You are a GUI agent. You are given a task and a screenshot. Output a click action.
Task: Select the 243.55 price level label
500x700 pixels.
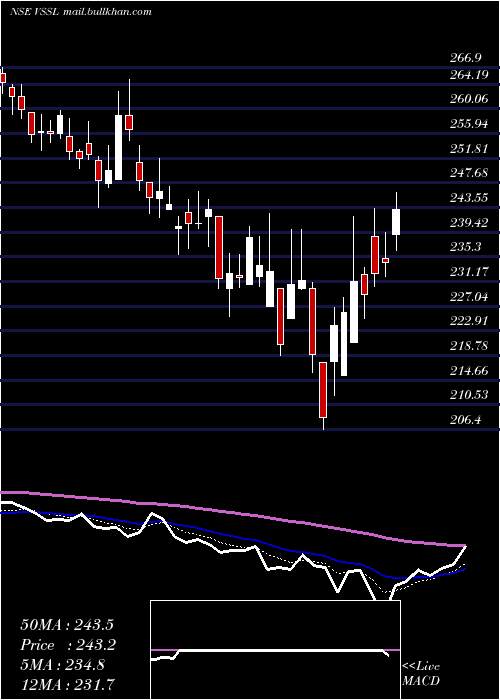point(468,198)
